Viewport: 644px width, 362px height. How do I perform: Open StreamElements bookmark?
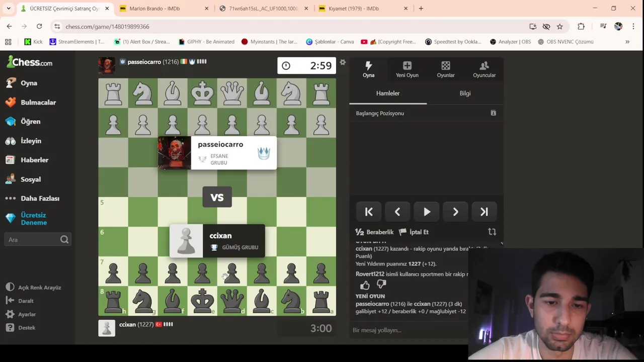[x=77, y=42]
